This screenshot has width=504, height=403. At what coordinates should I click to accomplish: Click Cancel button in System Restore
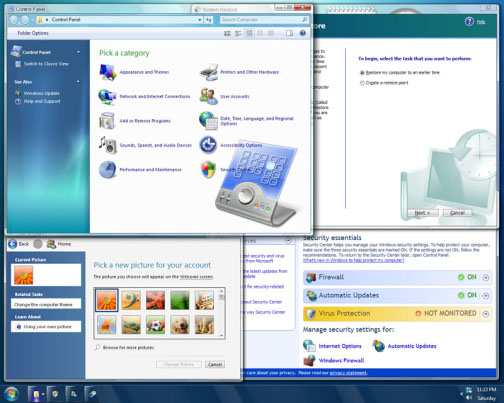pos(457,213)
